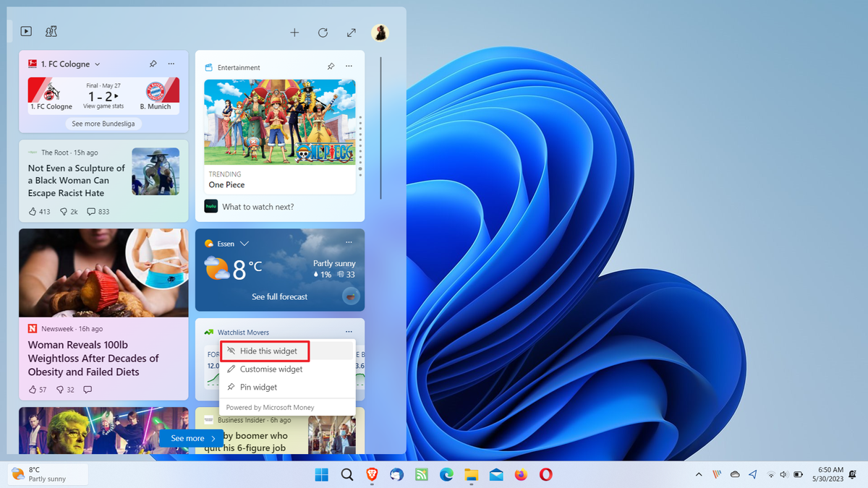The image size is (868, 488).
Task: Select Hide this widget from the menu
Action: pyautogui.click(x=265, y=351)
